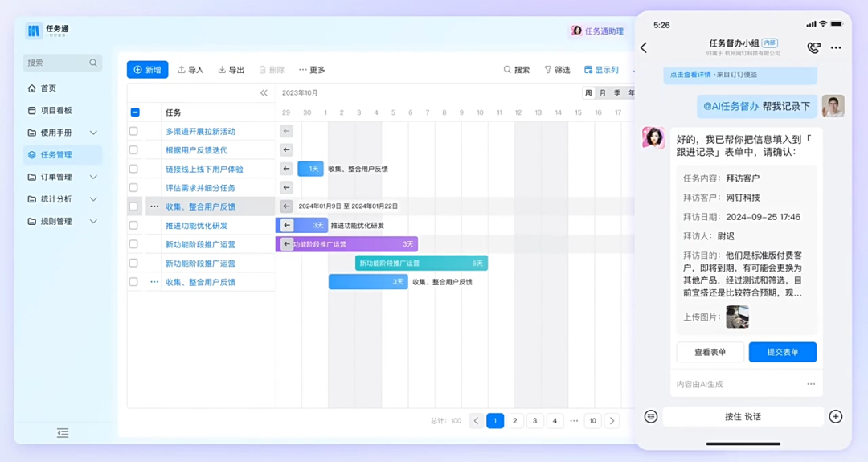The width and height of the screenshot is (868, 462).
Task: Open the plus attachments menu in chat
Action: (x=836, y=417)
